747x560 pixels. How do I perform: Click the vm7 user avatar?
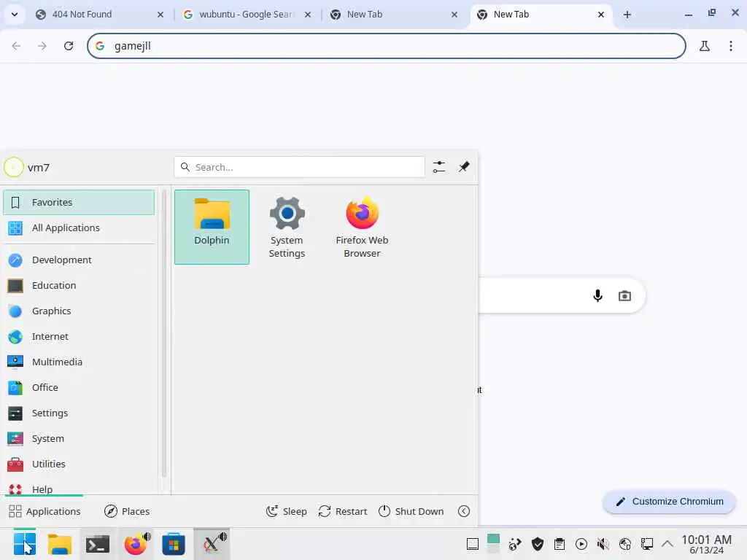pyautogui.click(x=14, y=167)
